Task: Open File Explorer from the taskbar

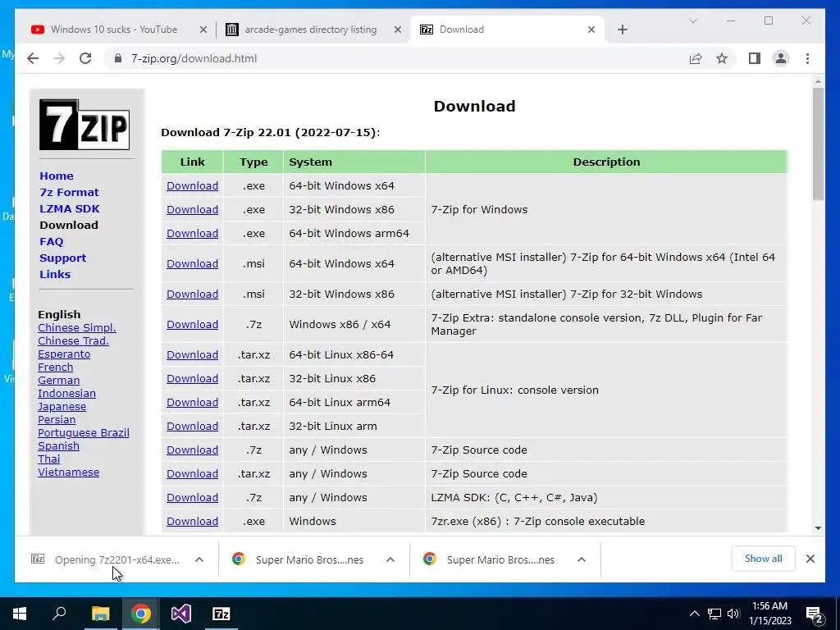Action: [100, 614]
